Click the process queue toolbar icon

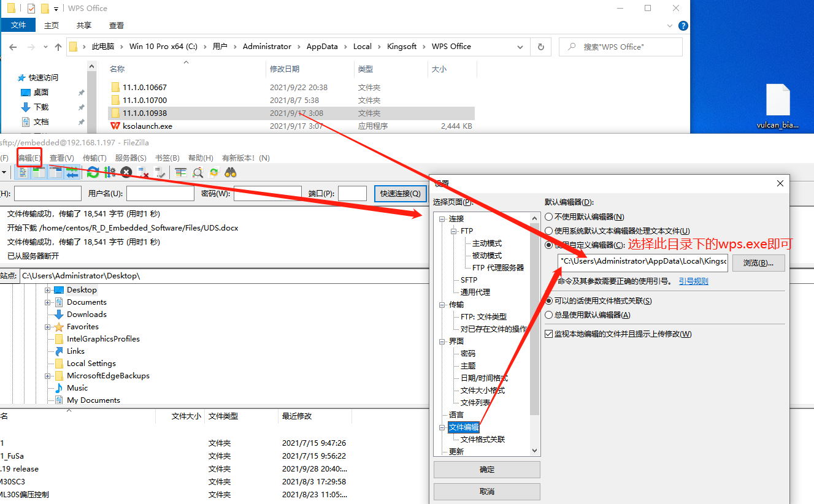(x=110, y=173)
